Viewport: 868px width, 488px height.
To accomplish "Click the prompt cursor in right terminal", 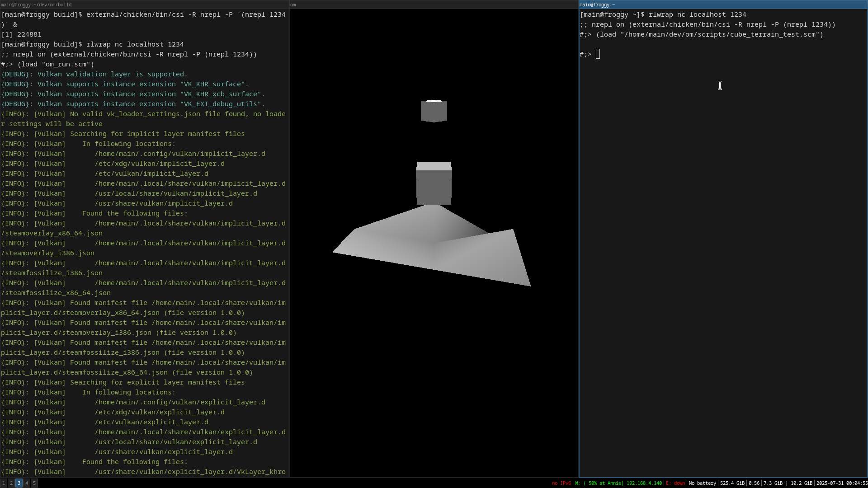I will click(598, 54).
